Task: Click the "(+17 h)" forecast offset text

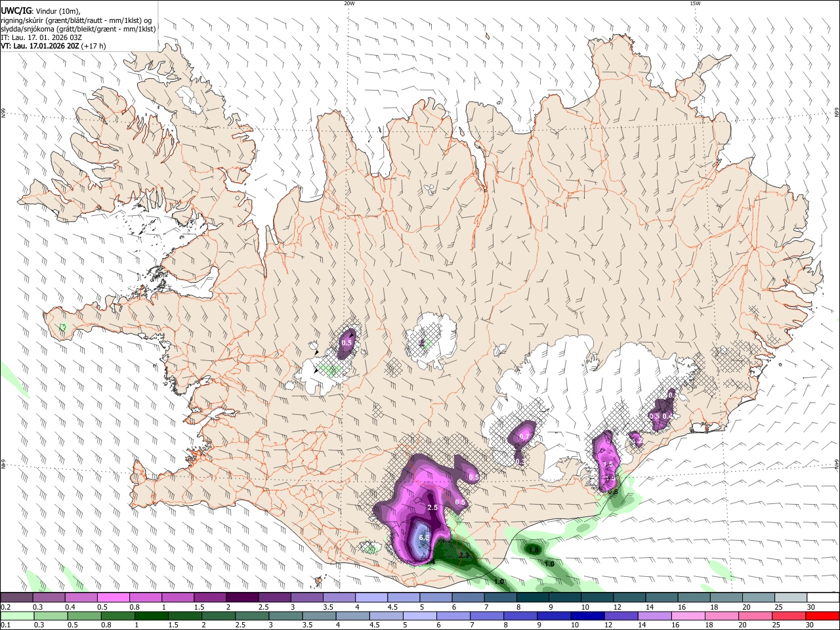Action: (x=94, y=47)
